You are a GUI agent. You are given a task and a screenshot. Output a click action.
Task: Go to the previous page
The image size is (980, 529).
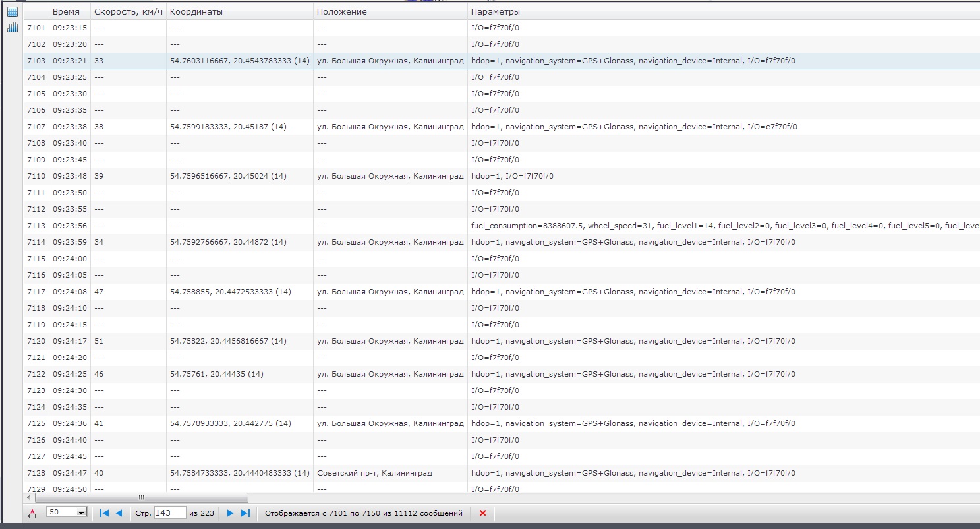click(119, 513)
